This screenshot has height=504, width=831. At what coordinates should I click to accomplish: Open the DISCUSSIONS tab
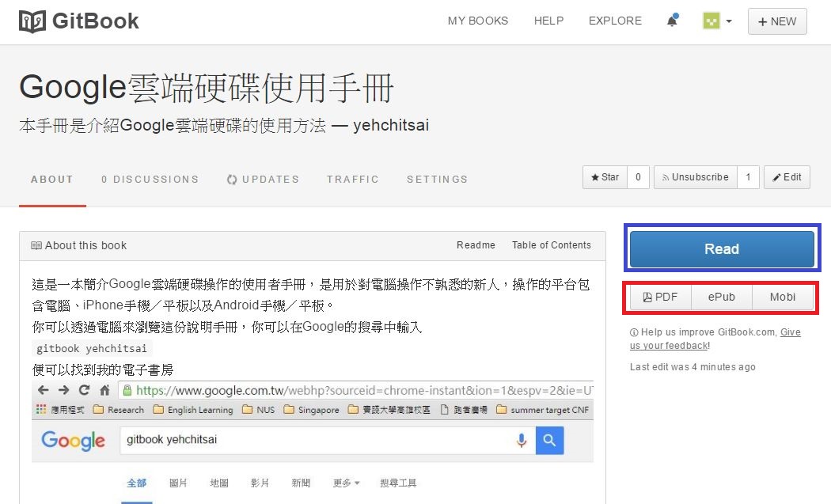(150, 180)
